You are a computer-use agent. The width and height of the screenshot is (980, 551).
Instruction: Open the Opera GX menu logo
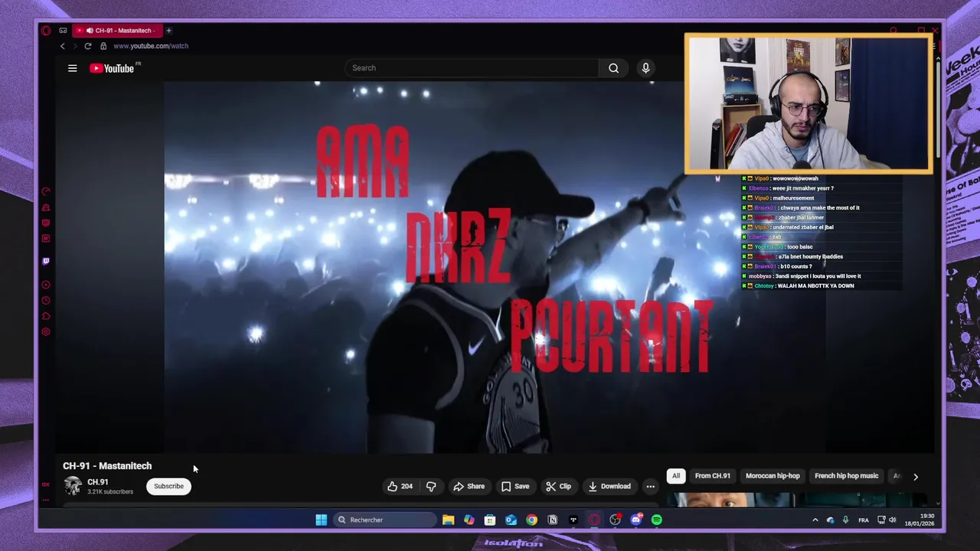coord(46,31)
